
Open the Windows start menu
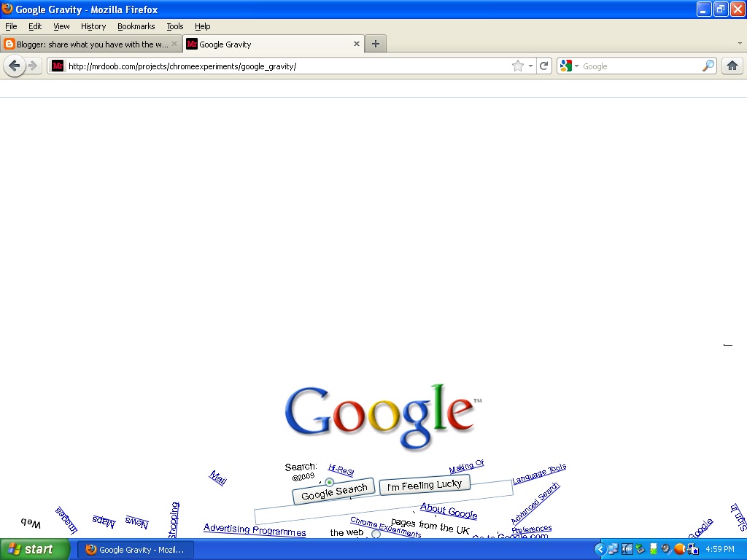(x=34, y=550)
